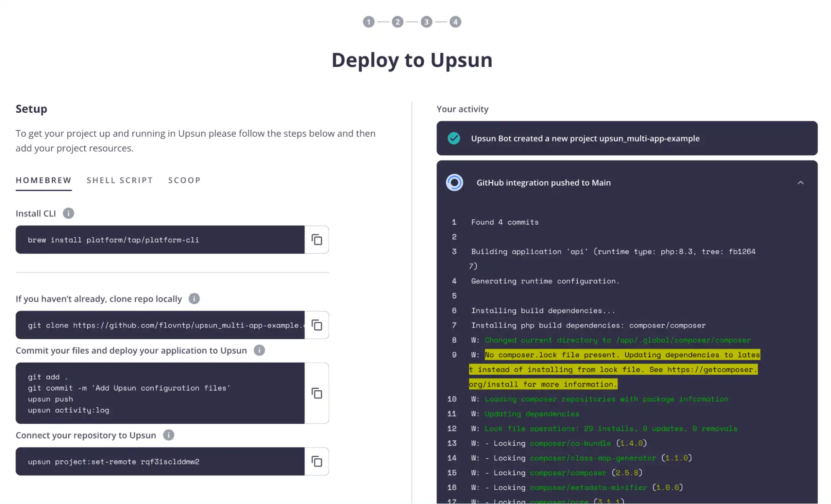Go to step 3 indicator
The image size is (831, 504).
point(427,22)
